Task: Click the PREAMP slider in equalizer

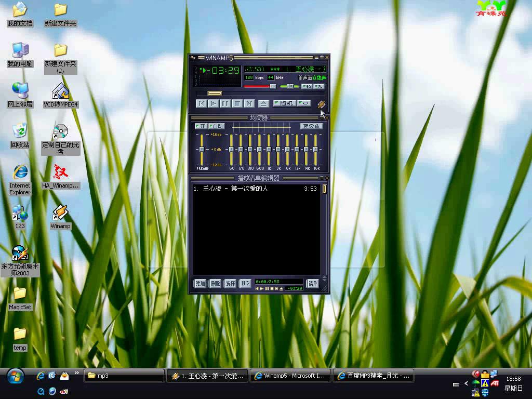Action: [202, 150]
